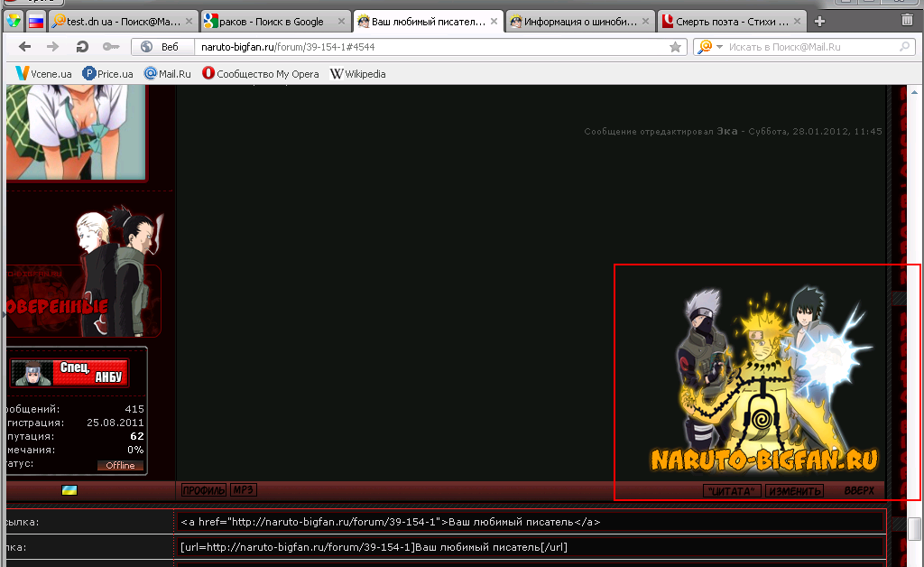The image size is (924, 567).
Task: Open Сообщество My Opera bookmark
Action: 261,74
